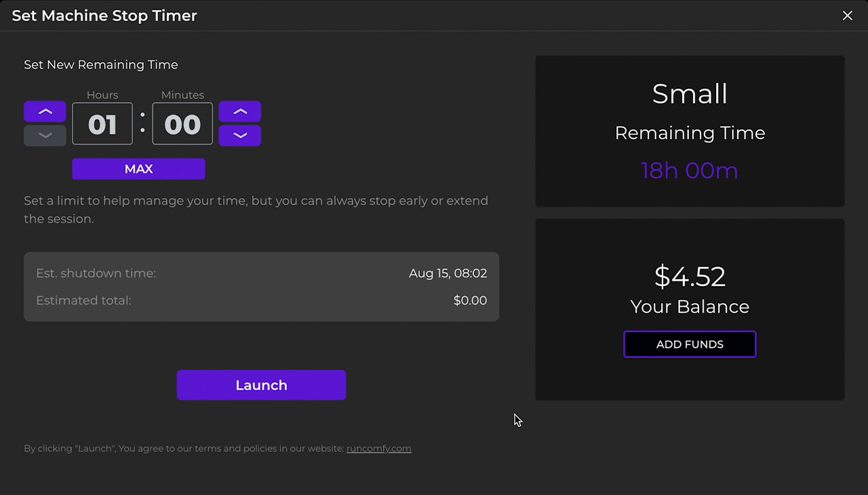Decrease hours with the down arrow

[45, 136]
